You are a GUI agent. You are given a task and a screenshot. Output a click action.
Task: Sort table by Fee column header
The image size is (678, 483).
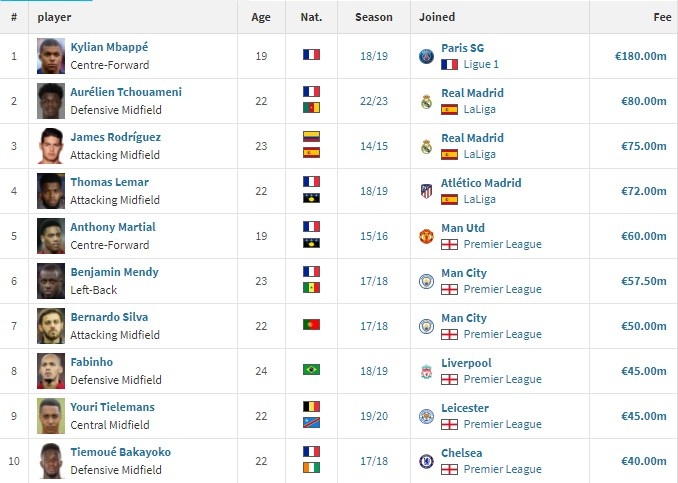pos(662,17)
